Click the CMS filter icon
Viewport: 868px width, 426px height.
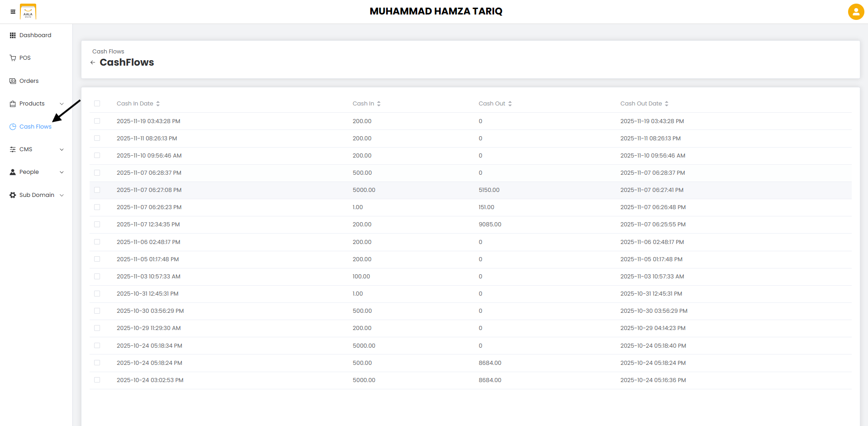(12, 149)
